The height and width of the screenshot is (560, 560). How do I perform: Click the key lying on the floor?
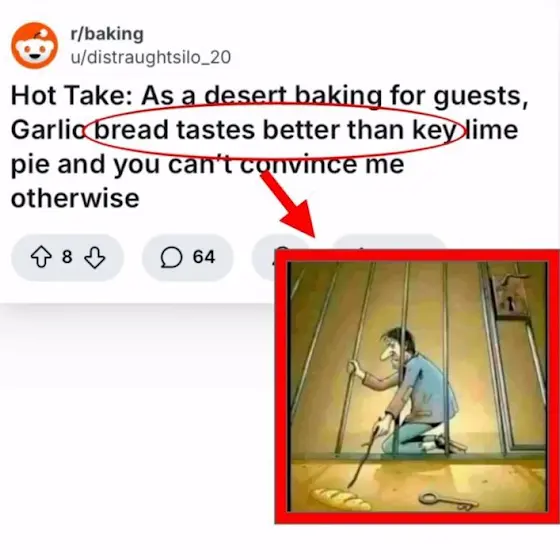coord(448,501)
